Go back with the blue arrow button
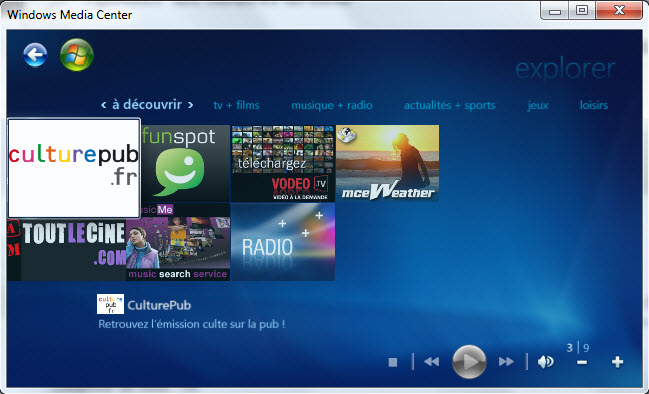The height and width of the screenshot is (394, 649). point(35,55)
